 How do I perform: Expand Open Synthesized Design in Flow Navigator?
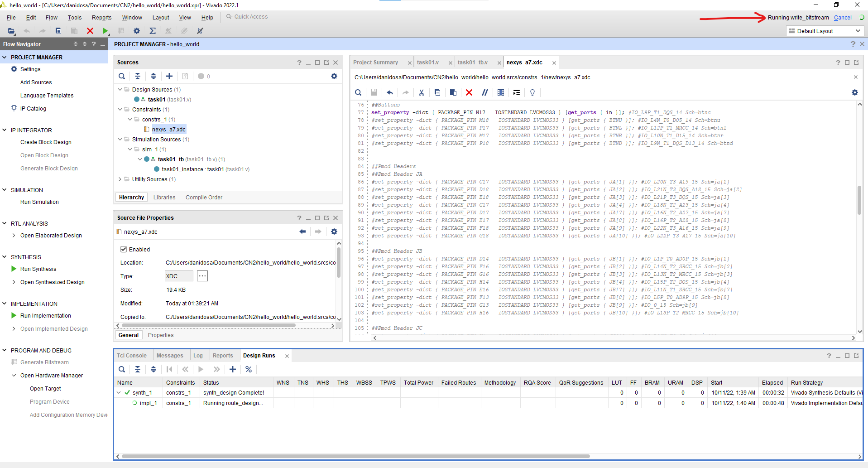tap(14, 282)
